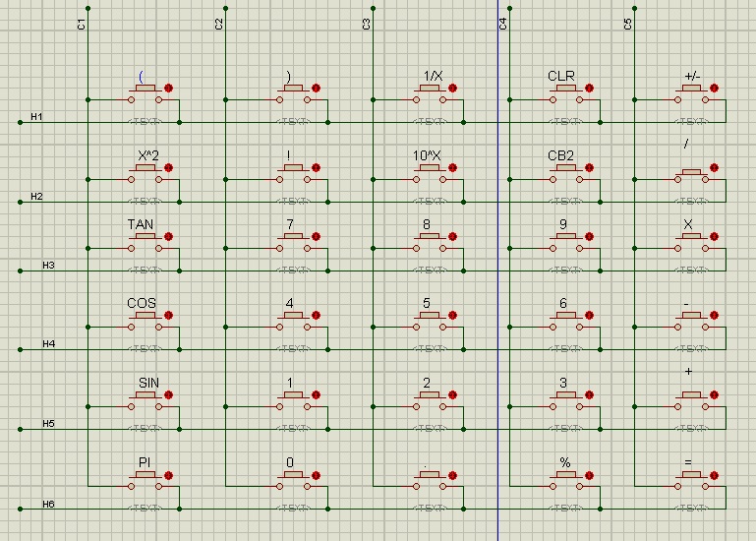The image size is (756, 541).
Task: Select the 'PI' key label text
Action: (x=145, y=462)
